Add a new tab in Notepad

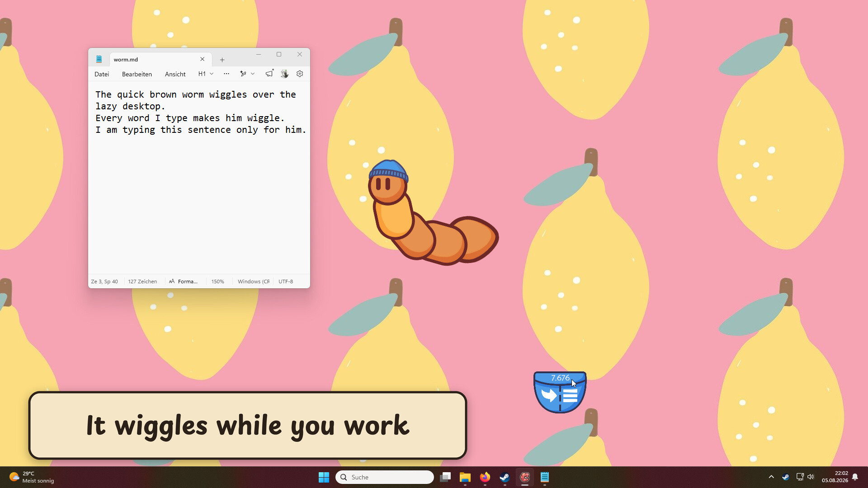pos(222,60)
